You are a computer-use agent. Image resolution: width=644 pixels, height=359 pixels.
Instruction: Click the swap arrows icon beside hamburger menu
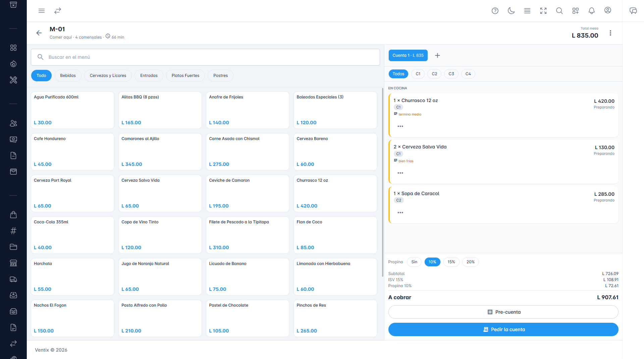coord(58,11)
